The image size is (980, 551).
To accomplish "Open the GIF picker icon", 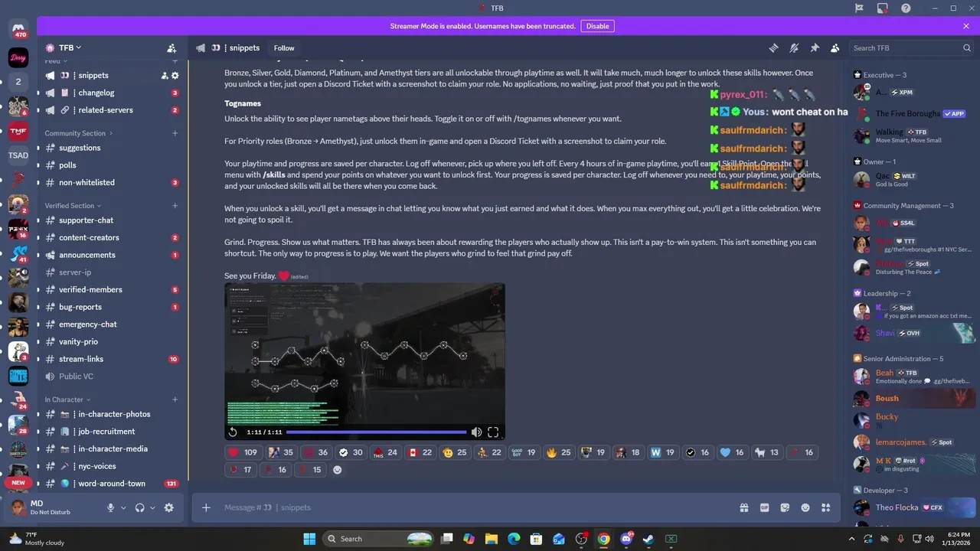I will pyautogui.click(x=764, y=507).
